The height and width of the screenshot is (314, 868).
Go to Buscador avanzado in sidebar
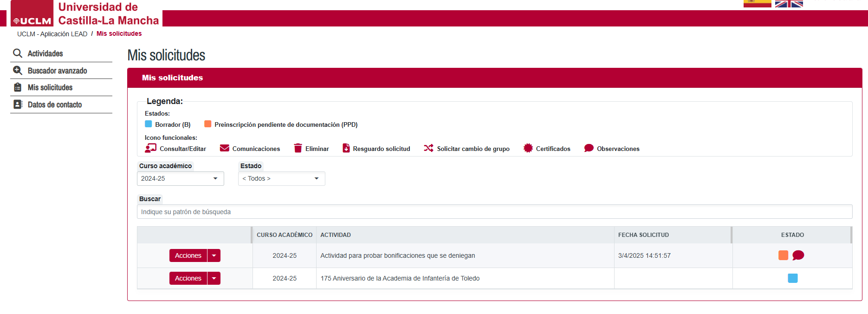pyautogui.click(x=57, y=71)
